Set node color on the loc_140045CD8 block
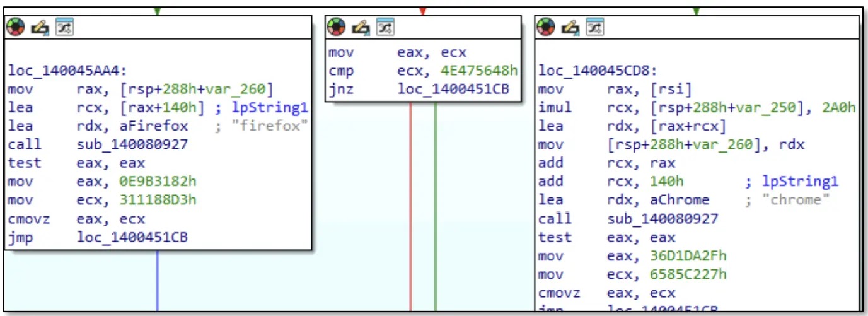 click(x=547, y=26)
